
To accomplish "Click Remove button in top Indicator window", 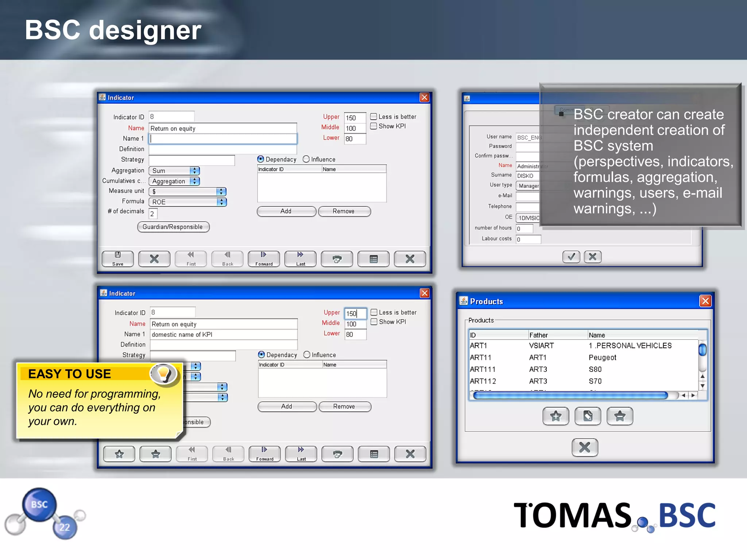I will 344,211.
